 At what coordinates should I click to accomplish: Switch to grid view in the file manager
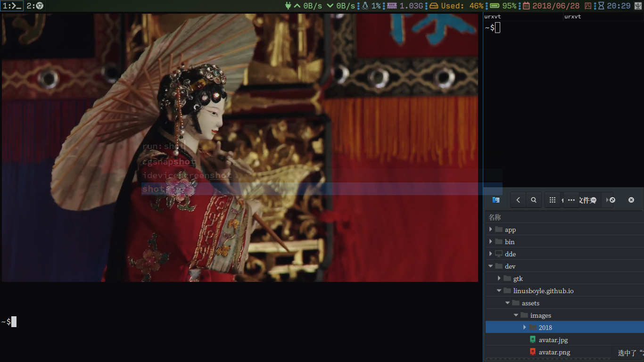click(553, 200)
